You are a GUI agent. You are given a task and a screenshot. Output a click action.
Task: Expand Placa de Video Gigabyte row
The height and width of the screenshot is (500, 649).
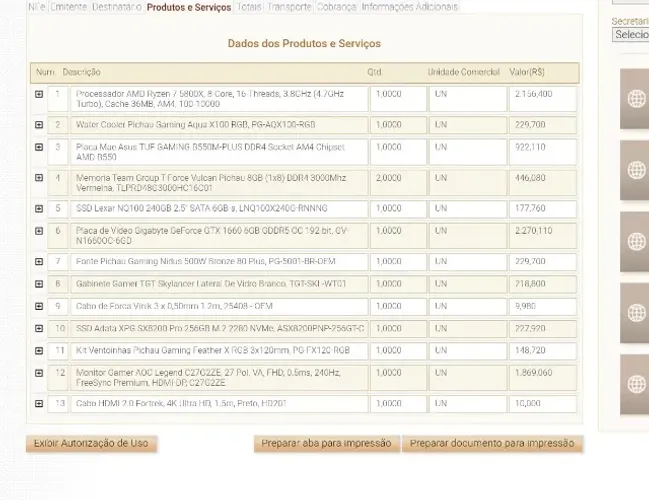(39, 231)
